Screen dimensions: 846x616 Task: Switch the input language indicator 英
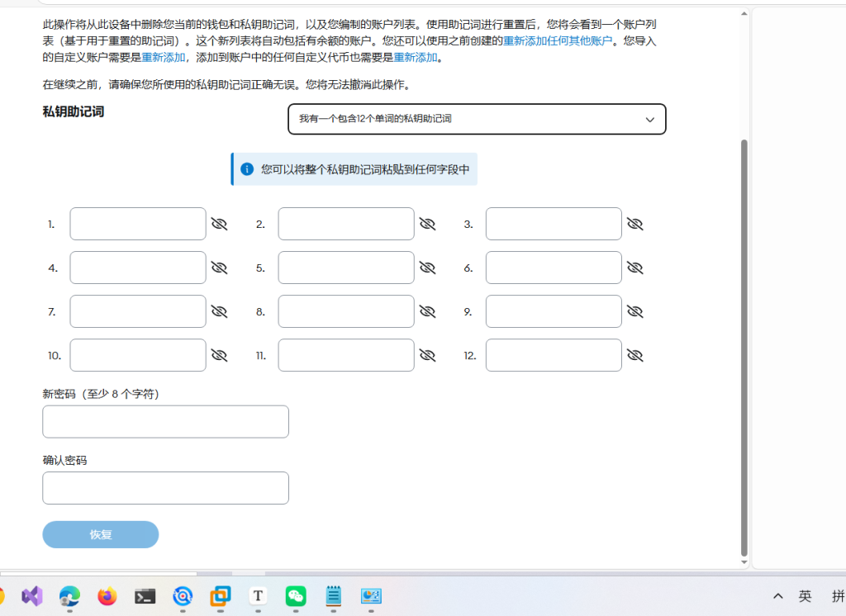pyautogui.click(x=805, y=596)
